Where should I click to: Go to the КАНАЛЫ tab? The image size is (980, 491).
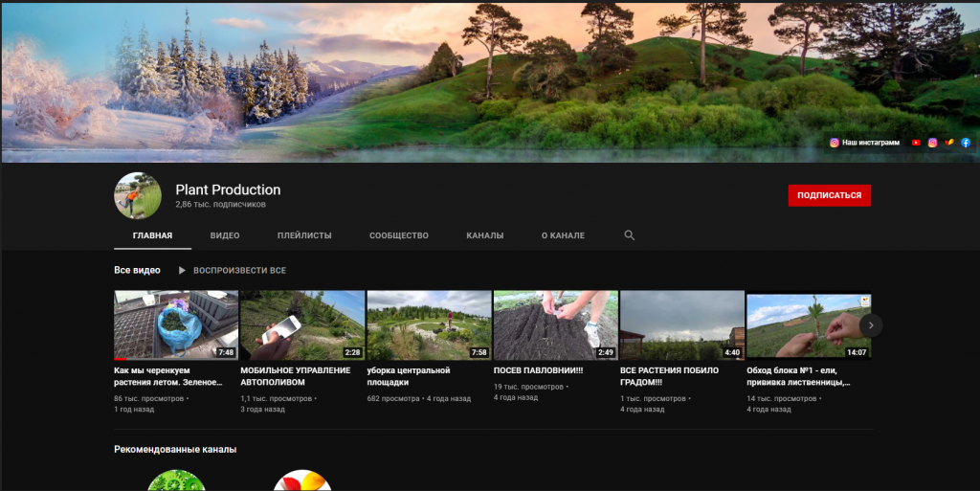pyautogui.click(x=485, y=235)
